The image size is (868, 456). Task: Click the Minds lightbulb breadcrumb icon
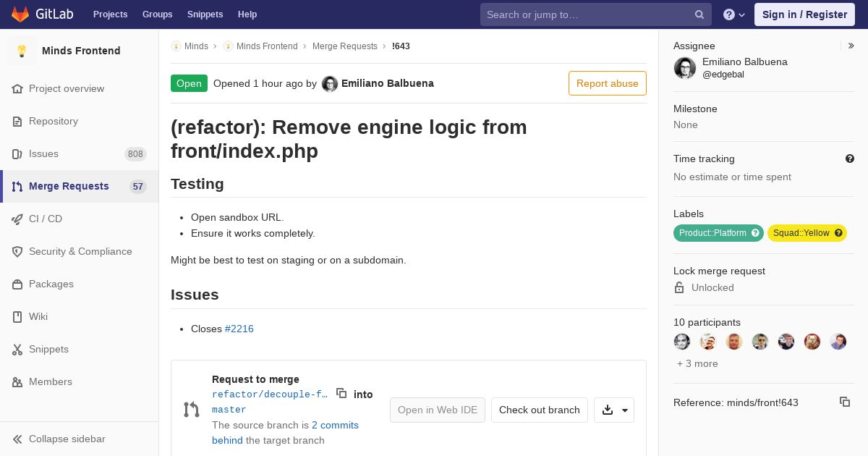pos(176,46)
